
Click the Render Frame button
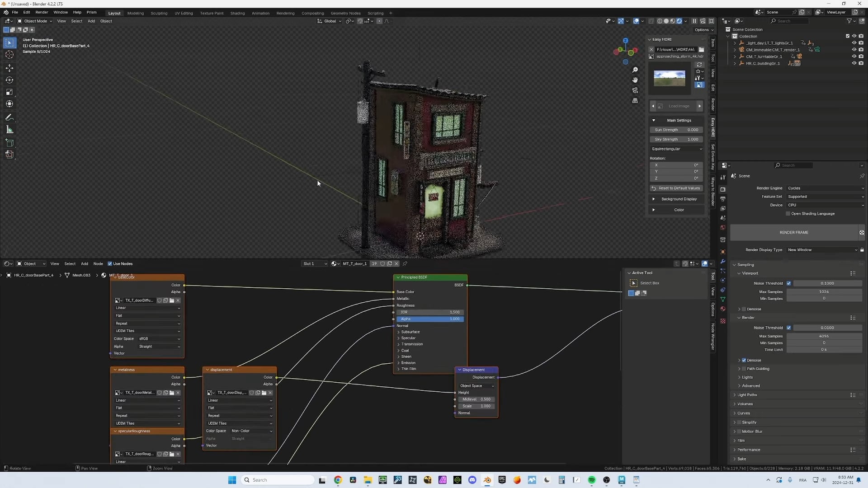click(x=793, y=232)
